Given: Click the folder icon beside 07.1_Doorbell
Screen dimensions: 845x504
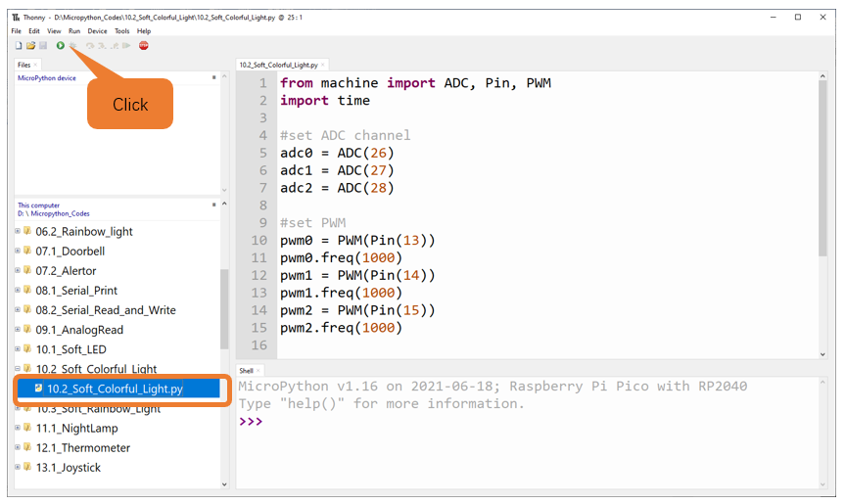Looking at the screenshot, I should 27,251.
